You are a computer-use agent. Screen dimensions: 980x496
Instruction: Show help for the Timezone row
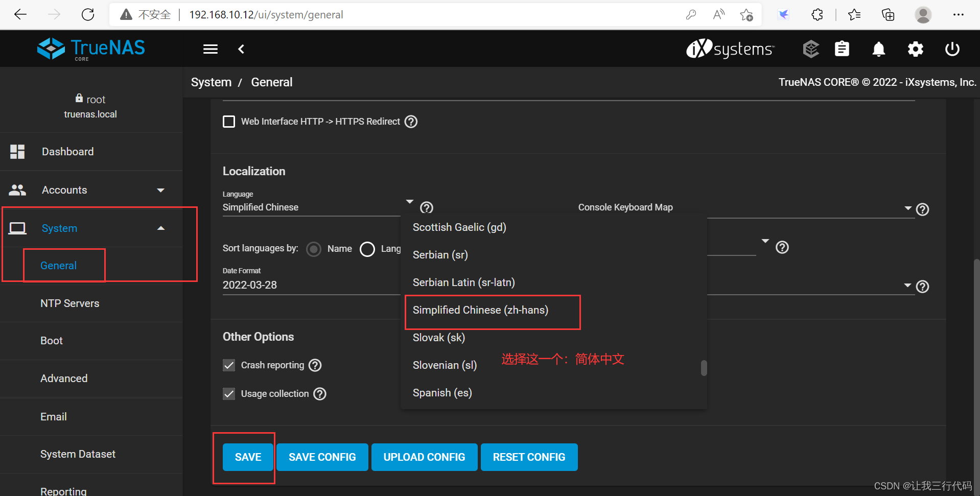pos(782,247)
